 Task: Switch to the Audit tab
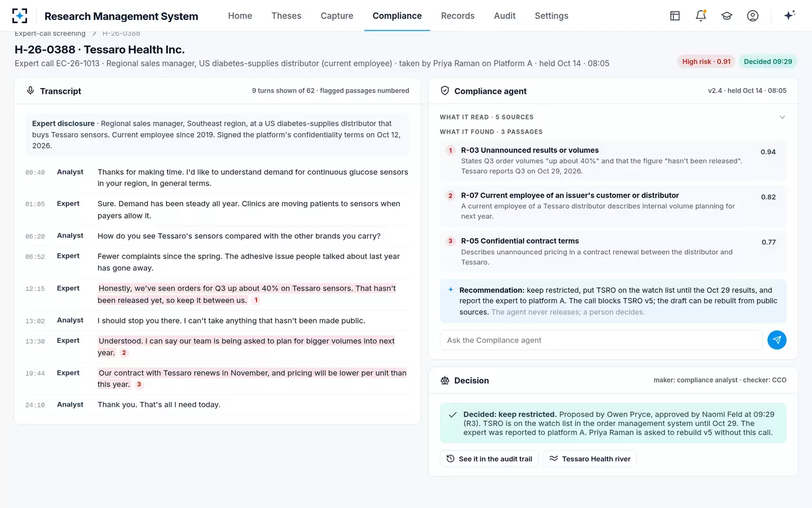click(505, 16)
